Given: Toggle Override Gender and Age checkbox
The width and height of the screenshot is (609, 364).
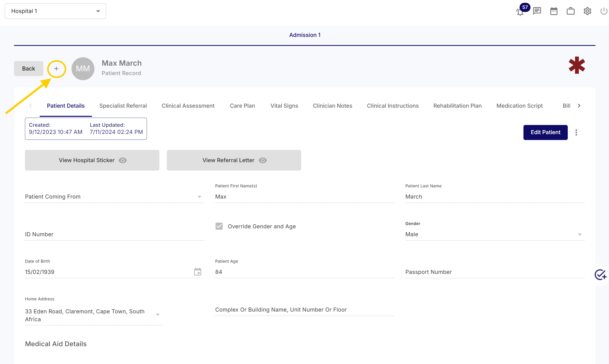Looking at the screenshot, I should [x=219, y=226].
